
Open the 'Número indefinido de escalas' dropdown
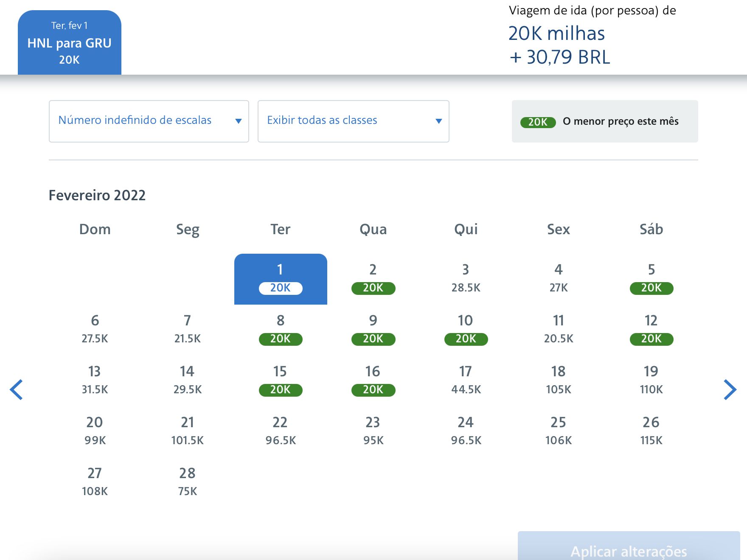click(x=149, y=121)
